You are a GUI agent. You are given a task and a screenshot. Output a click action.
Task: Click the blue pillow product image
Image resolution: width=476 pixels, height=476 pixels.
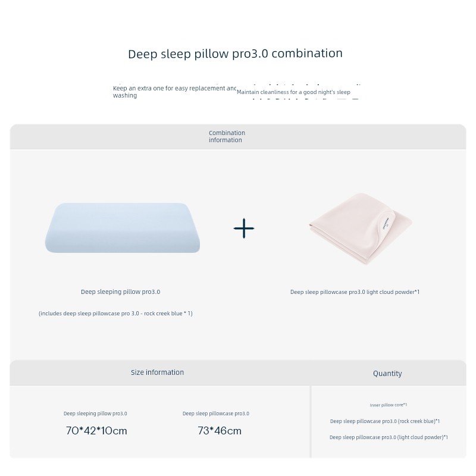click(x=123, y=228)
